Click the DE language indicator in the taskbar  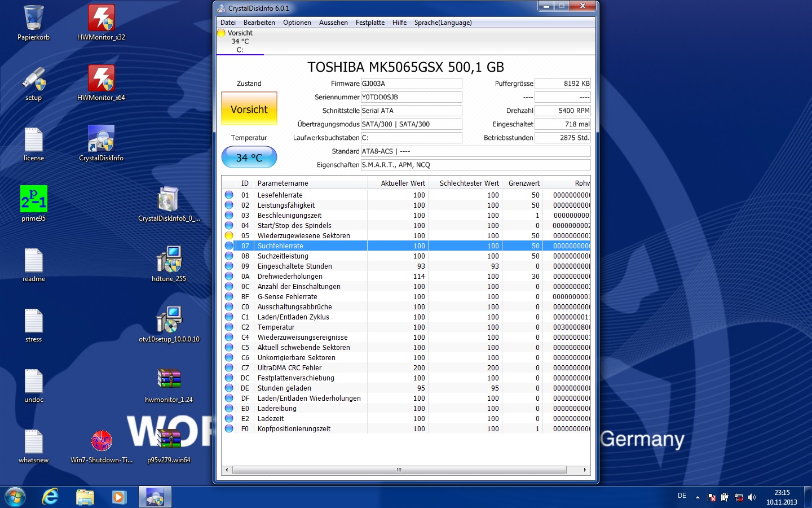pos(682,496)
